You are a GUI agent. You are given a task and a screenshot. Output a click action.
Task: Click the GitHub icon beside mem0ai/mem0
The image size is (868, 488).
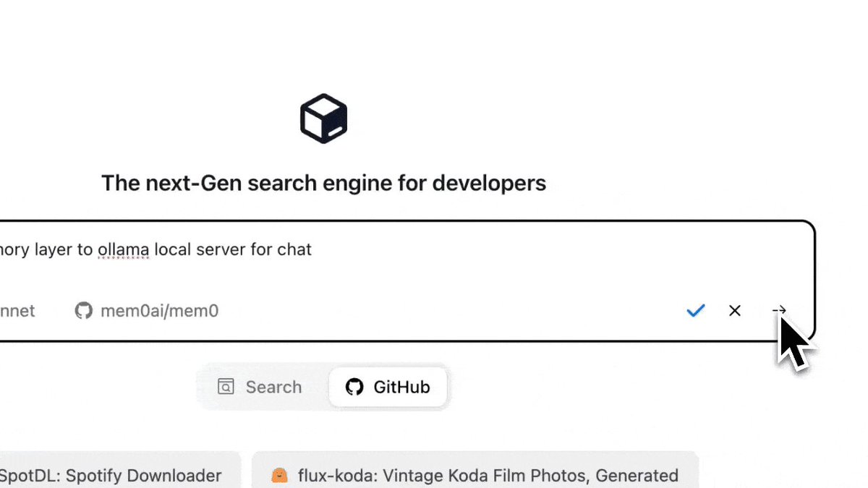84,311
